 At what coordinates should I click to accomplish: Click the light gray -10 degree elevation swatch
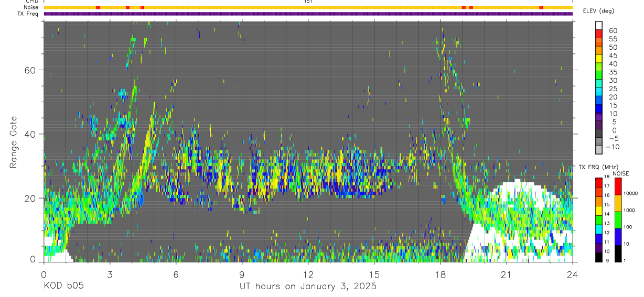coord(599,149)
